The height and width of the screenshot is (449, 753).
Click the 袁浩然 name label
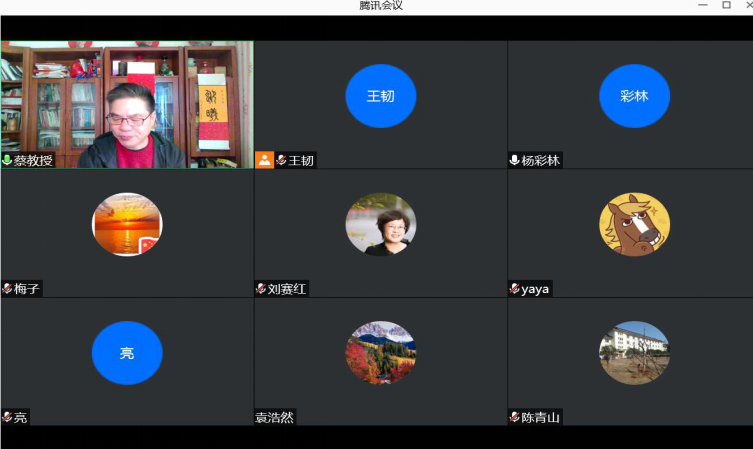pyautogui.click(x=275, y=418)
